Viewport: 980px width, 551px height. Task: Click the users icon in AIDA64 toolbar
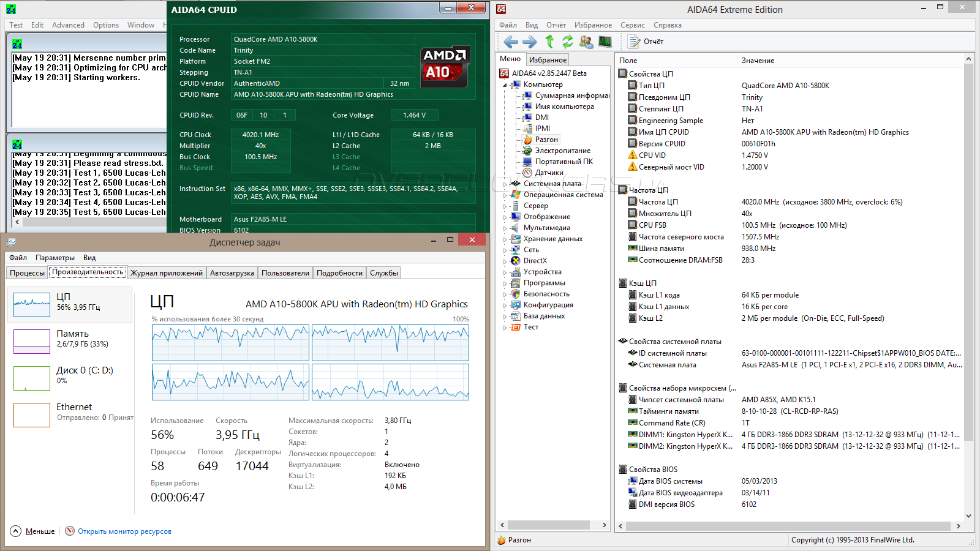click(586, 42)
